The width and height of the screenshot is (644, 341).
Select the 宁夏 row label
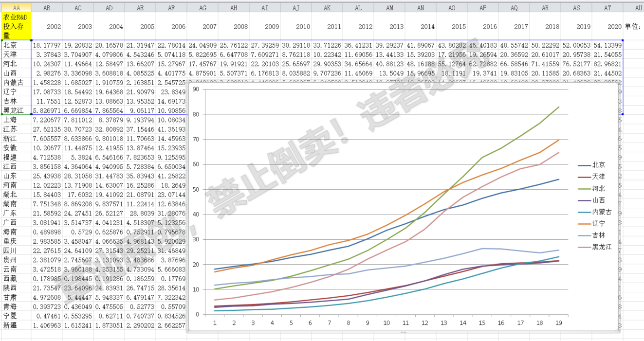tap(16, 315)
